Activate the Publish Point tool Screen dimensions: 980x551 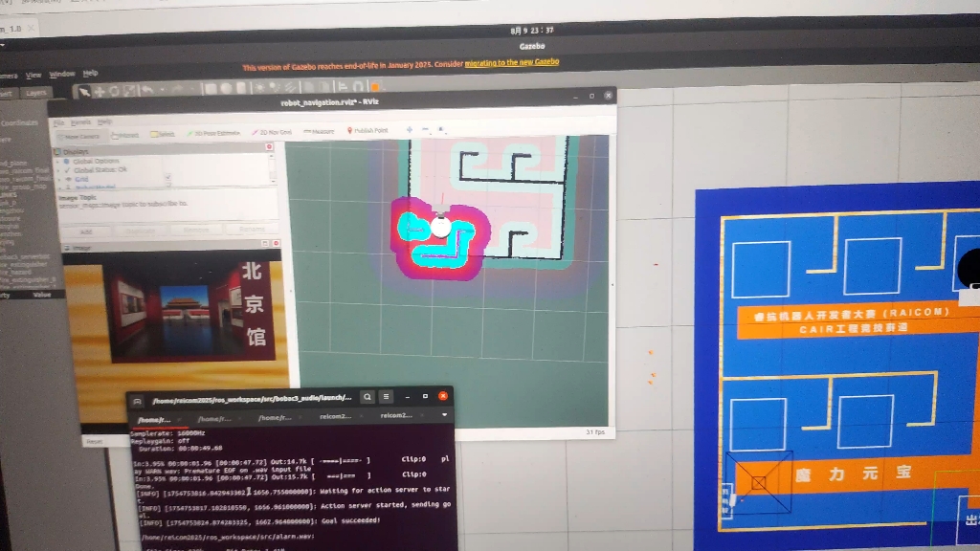tap(367, 130)
